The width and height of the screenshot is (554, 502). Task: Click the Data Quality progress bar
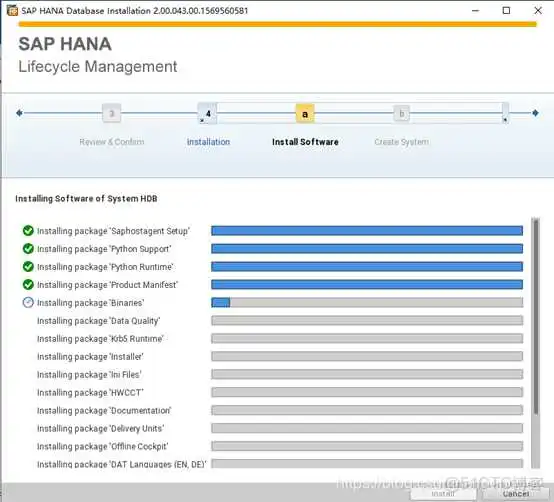tap(367, 320)
